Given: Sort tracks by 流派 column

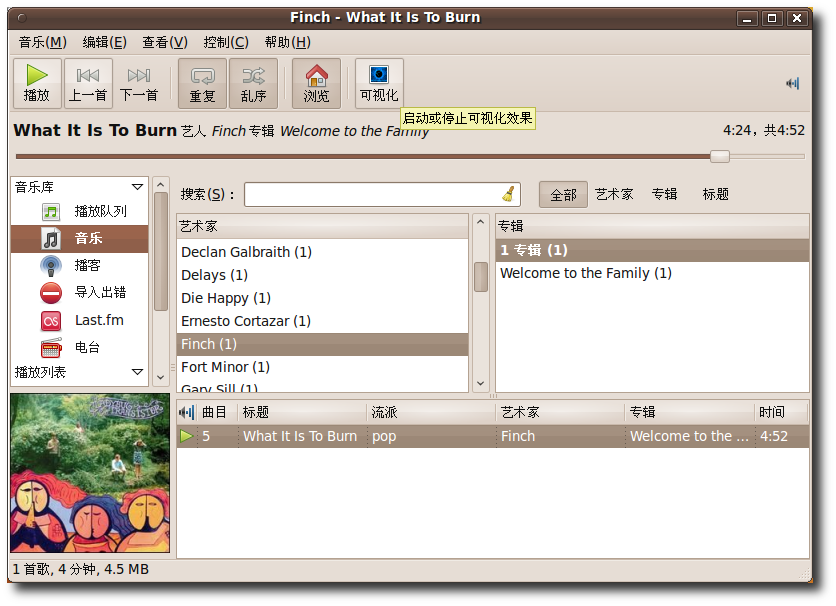Looking at the screenshot, I should (431, 412).
